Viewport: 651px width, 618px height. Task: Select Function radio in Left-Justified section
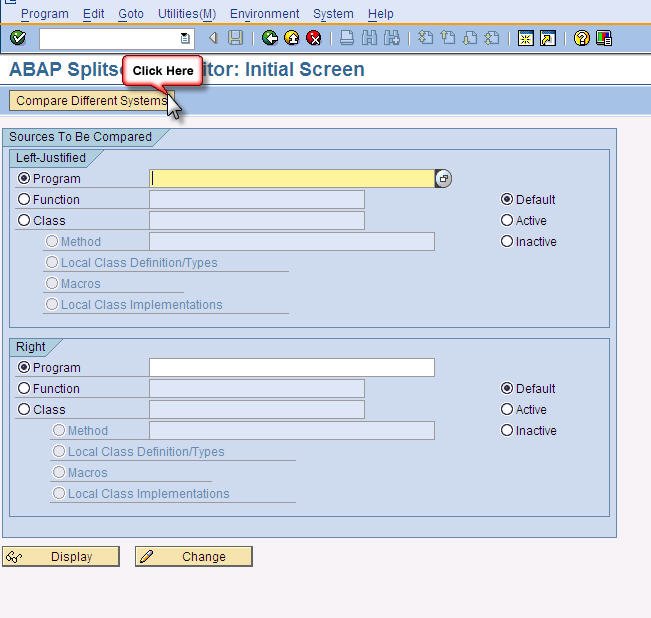24,199
